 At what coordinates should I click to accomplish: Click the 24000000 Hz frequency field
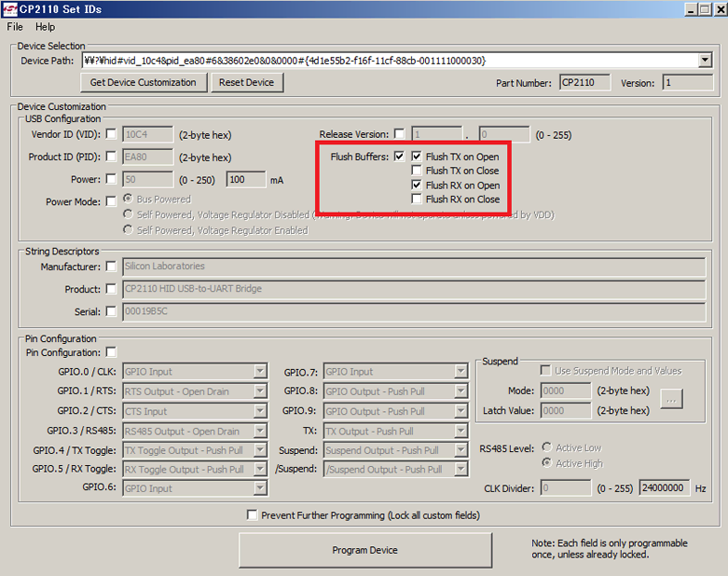[665, 487]
